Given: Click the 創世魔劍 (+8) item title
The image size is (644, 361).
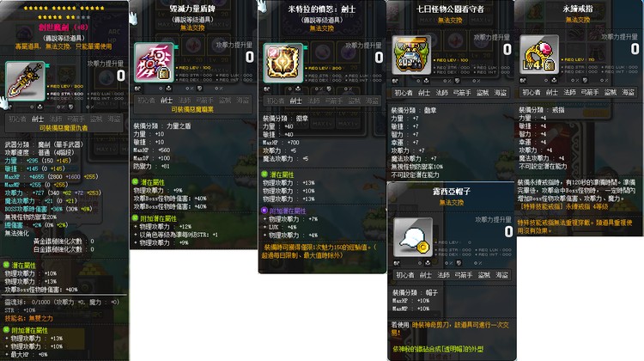Looking at the screenshot, I should (x=64, y=28).
